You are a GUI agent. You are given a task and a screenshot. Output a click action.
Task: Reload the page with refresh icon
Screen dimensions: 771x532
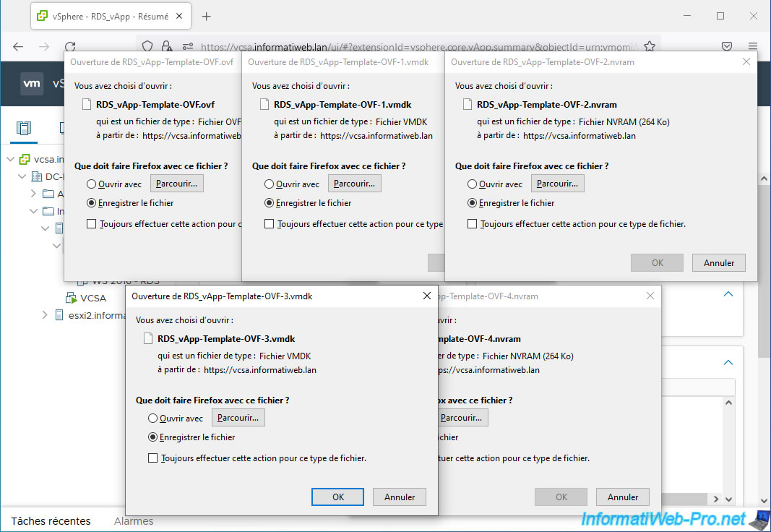(x=70, y=47)
